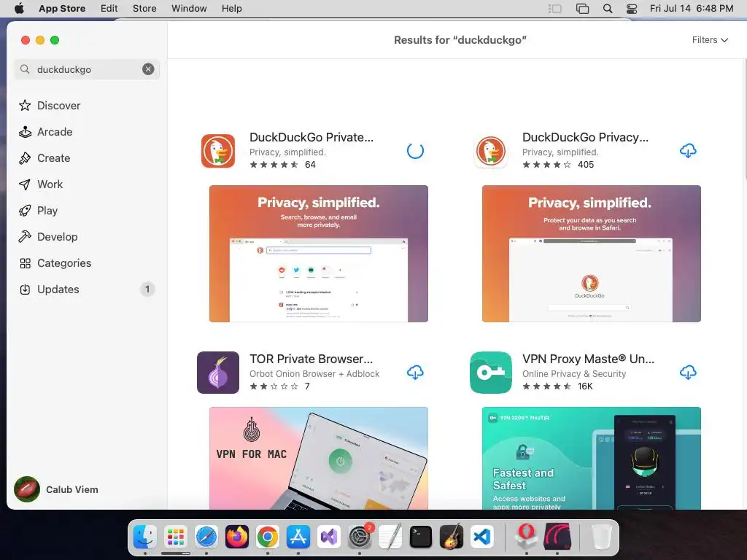Open the Help menu

tap(231, 9)
